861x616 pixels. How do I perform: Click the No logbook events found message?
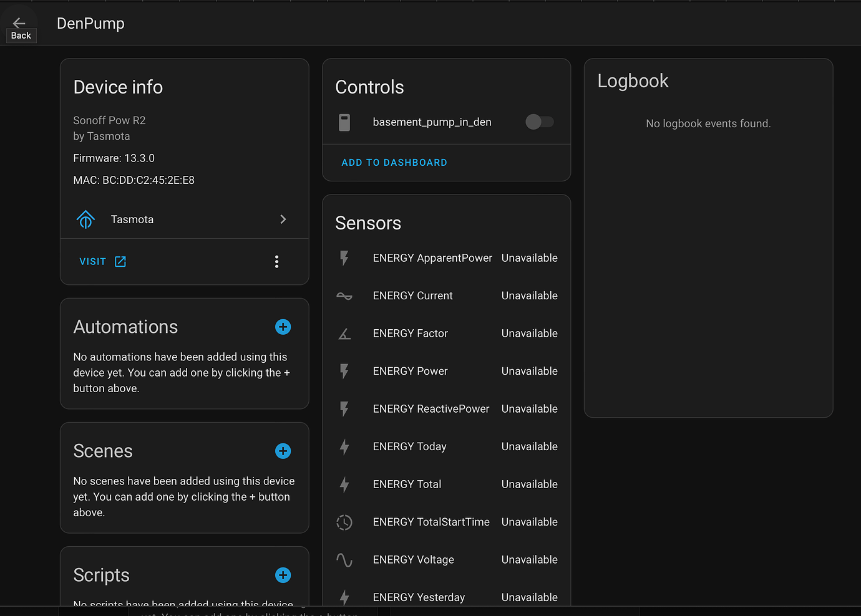tap(709, 123)
